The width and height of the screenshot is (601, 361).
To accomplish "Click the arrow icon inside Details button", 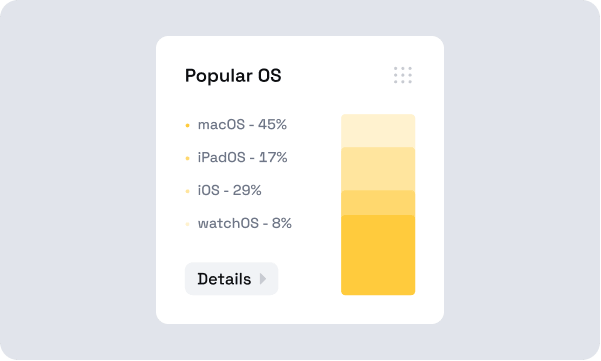I will (263, 279).
